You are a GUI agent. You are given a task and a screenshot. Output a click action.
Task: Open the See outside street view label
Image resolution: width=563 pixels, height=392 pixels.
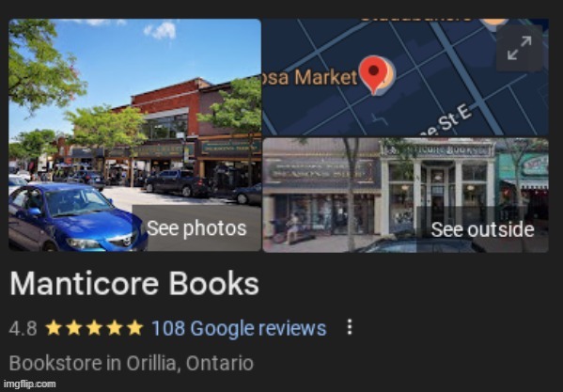click(x=482, y=229)
